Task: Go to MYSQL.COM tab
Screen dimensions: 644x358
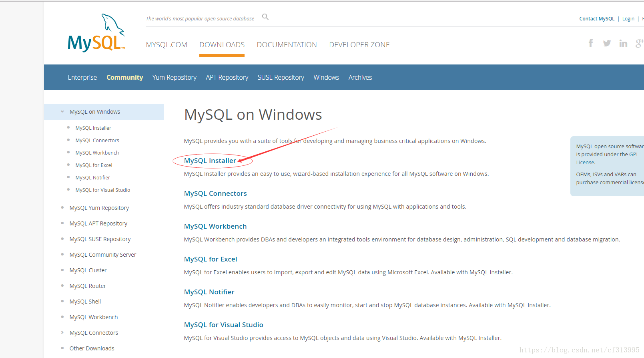Action: pyautogui.click(x=167, y=45)
